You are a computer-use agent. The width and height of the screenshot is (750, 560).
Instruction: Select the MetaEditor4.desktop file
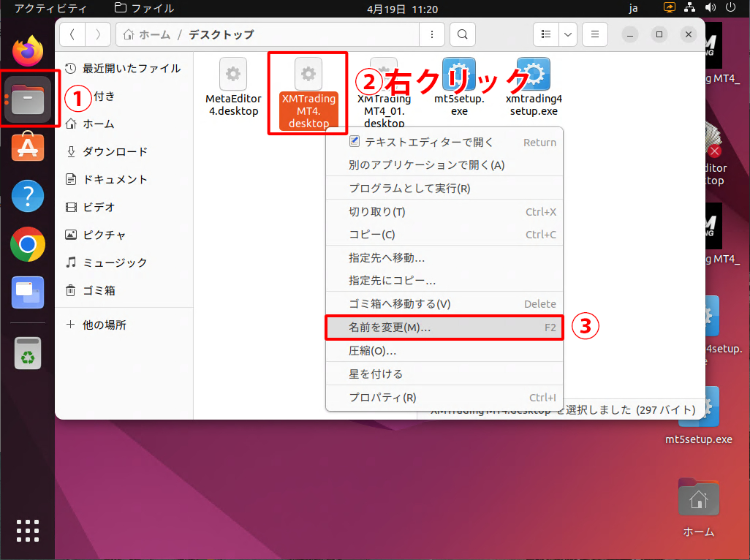coord(232,88)
